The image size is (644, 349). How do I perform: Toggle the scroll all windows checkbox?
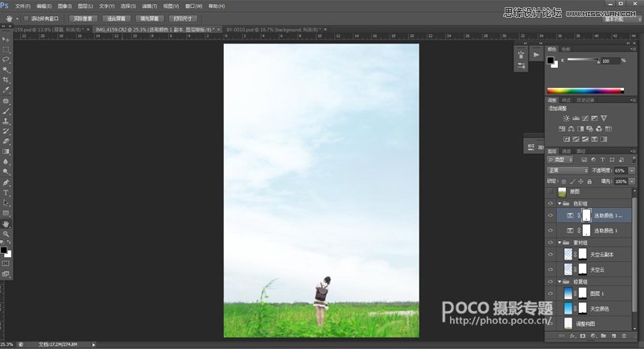pos(27,19)
